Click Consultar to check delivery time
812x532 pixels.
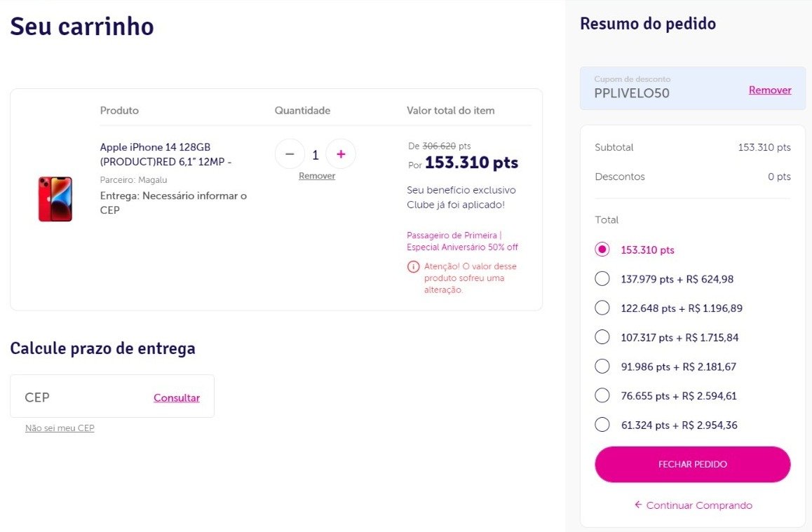click(x=177, y=397)
